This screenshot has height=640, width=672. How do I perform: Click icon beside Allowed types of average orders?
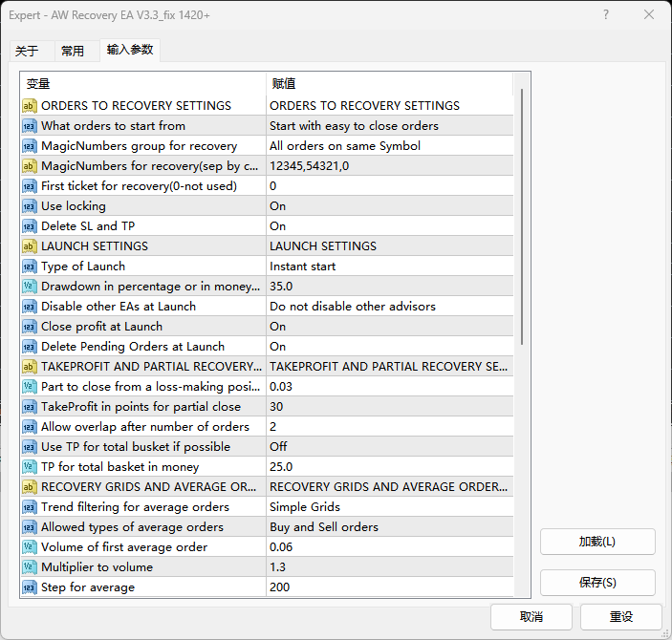[x=29, y=527]
